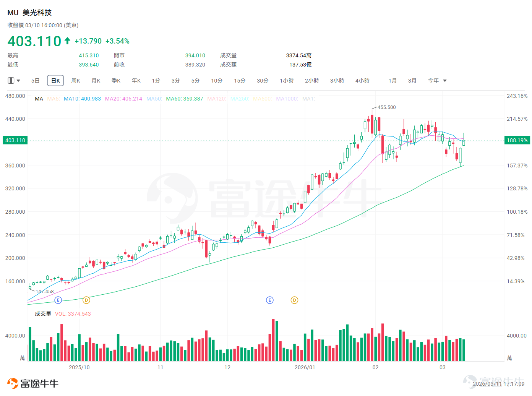The image size is (532, 396).
Task: Click the chart layout icon beside 5日
Action: pos(11,81)
